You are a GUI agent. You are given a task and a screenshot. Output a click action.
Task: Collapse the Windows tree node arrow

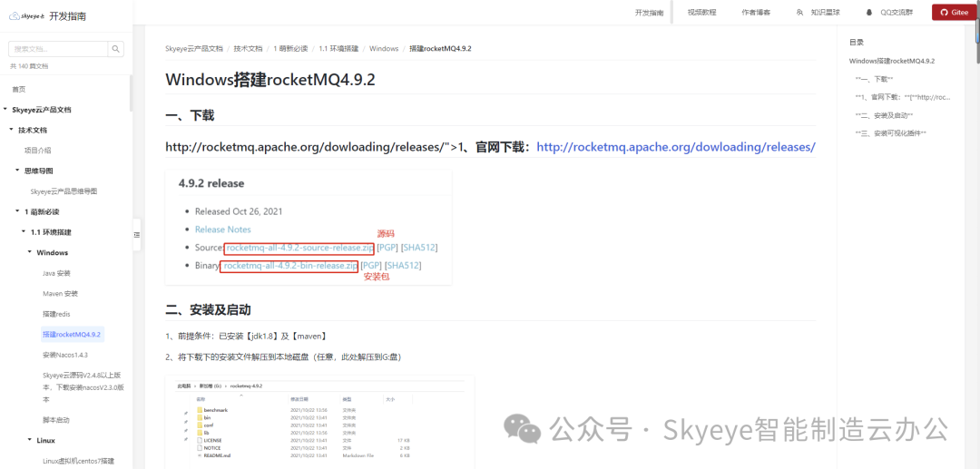click(x=31, y=252)
